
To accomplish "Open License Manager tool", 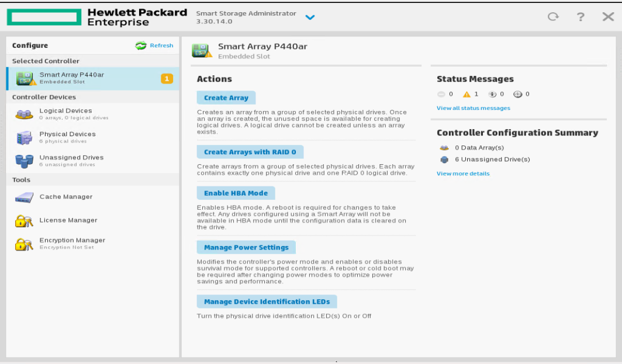I will click(x=93, y=220).
